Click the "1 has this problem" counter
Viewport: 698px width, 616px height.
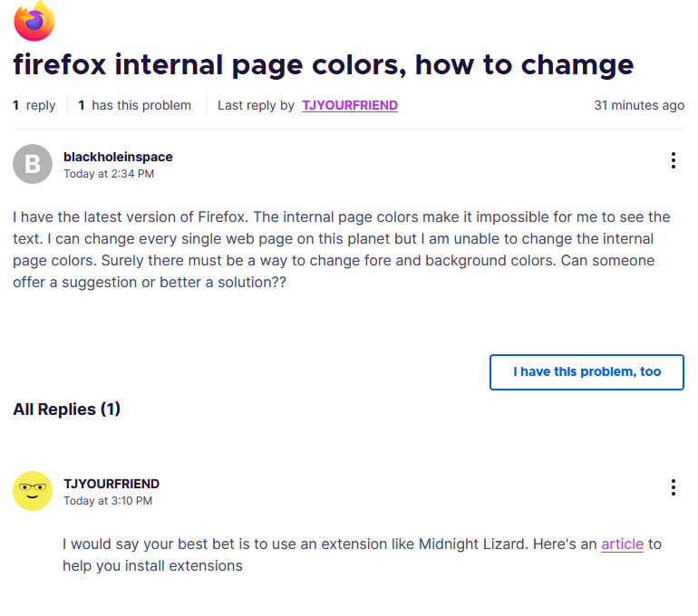click(135, 105)
